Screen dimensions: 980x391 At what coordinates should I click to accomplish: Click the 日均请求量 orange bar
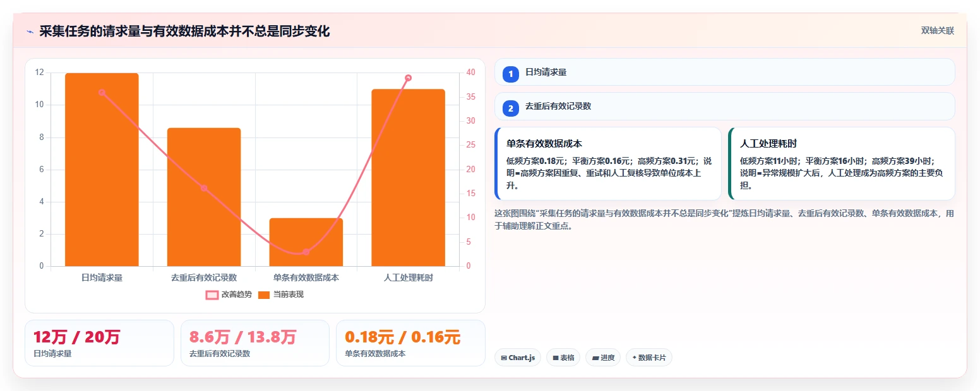(102, 170)
